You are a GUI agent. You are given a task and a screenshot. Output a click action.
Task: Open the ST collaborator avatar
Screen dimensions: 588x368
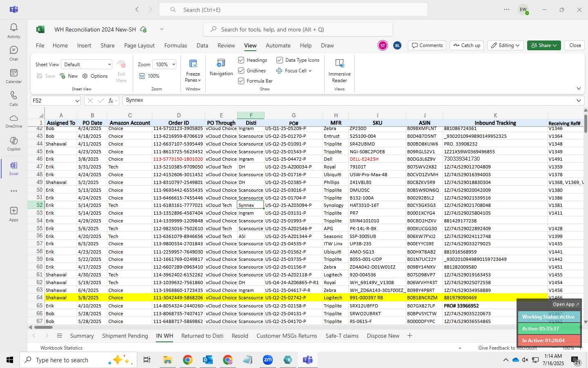point(383,45)
